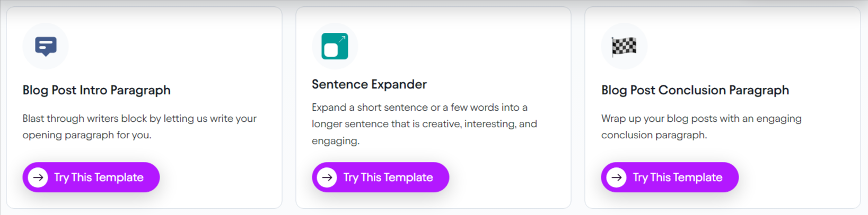Open the Sentence Expander title

point(369,84)
